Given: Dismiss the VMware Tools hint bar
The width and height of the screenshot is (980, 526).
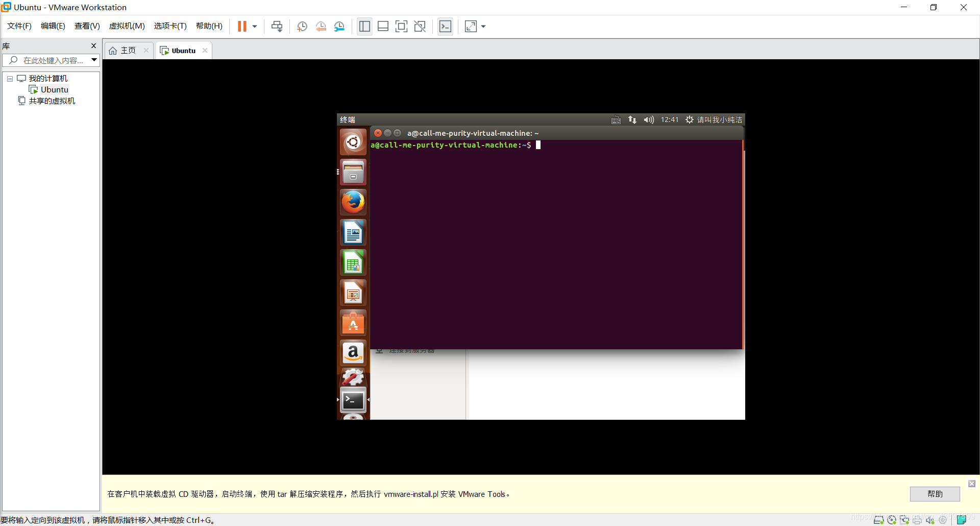Looking at the screenshot, I should point(972,484).
